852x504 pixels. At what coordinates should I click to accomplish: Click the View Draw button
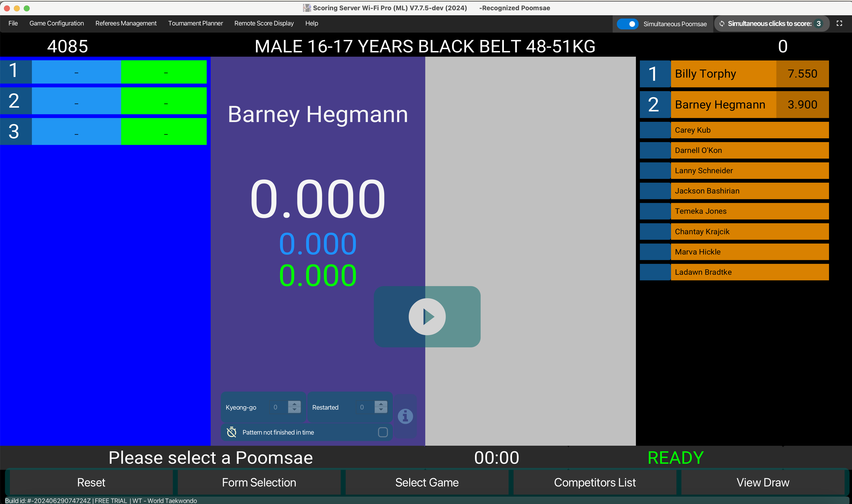click(x=762, y=482)
